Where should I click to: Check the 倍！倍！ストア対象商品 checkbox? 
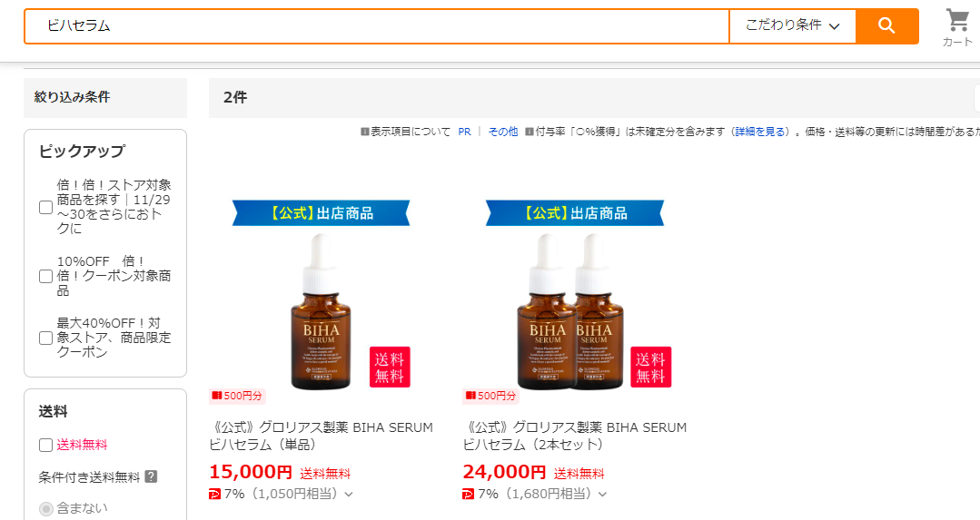[45, 207]
